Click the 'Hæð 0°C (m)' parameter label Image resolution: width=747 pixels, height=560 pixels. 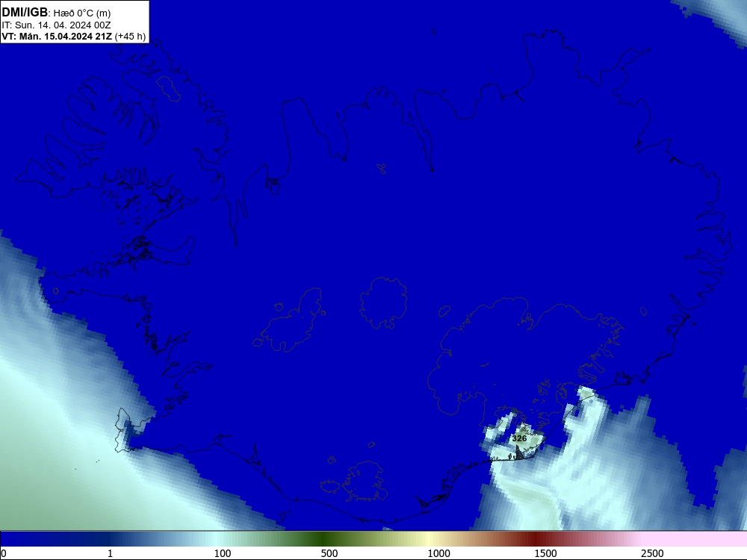click(82, 13)
